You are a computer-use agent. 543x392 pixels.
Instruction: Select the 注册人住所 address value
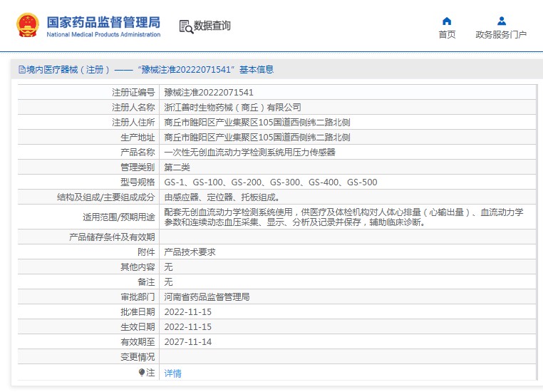(257, 123)
